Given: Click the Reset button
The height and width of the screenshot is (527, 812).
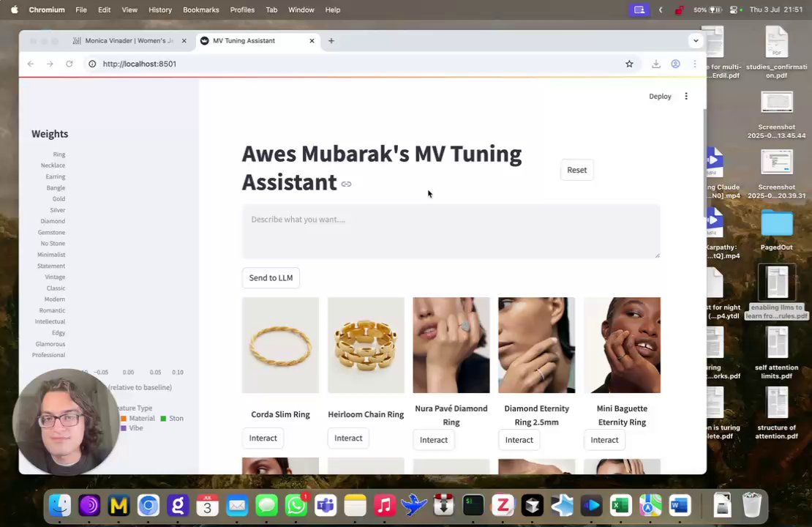Looking at the screenshot, I should [577, 170].
